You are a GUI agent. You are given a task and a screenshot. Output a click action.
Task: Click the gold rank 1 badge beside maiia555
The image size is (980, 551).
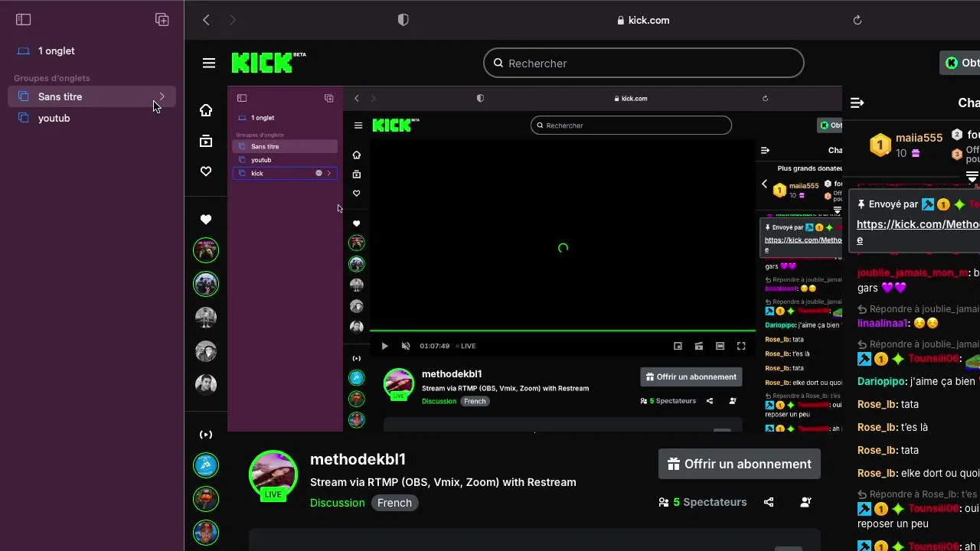880,145
